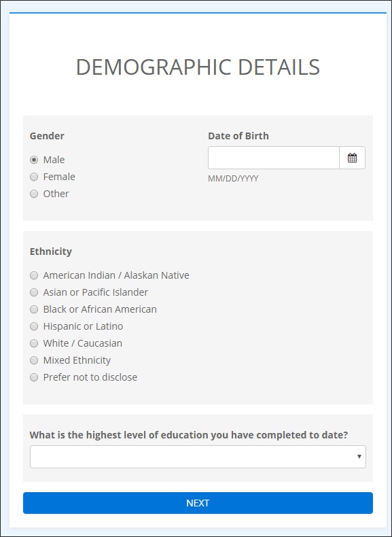Click the NEXT button
The height and width of the screenshot is (537, 392).
[x=198, y=503]
